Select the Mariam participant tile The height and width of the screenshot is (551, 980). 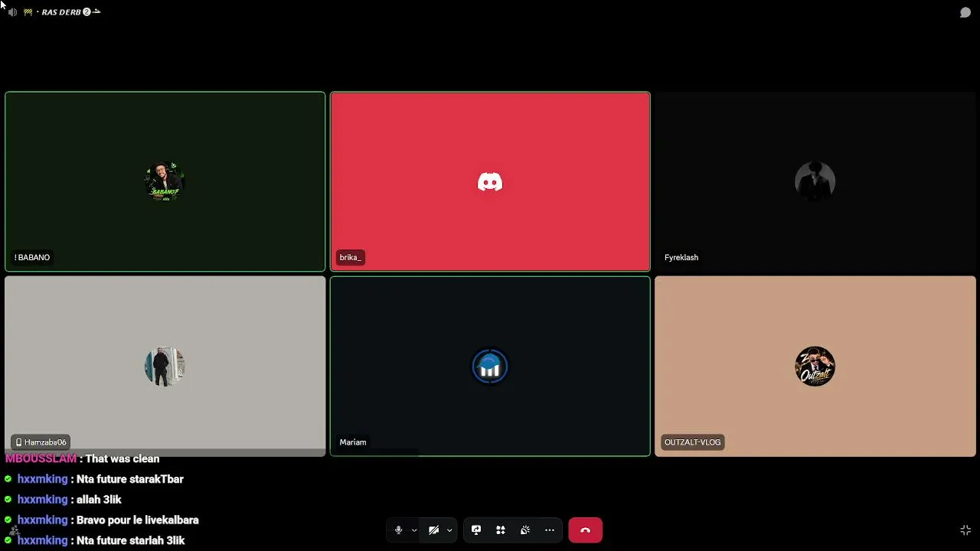tap(490, 366)
